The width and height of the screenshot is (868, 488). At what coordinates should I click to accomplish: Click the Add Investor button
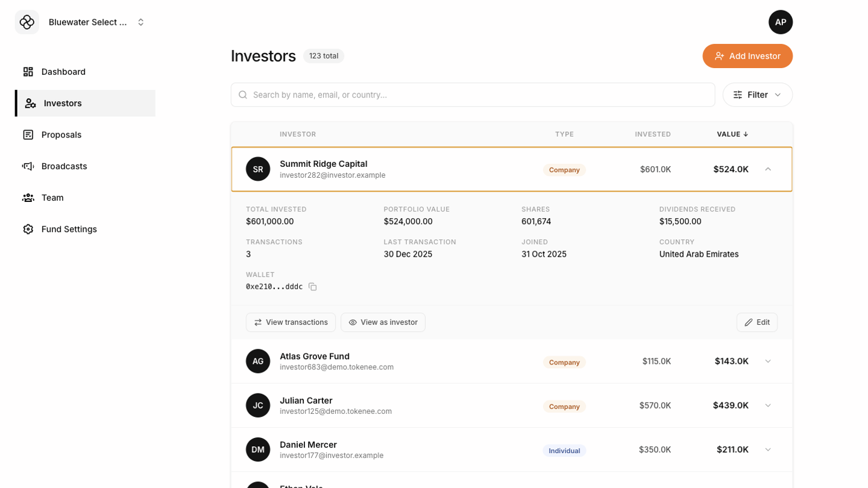(x=747, y=56)
